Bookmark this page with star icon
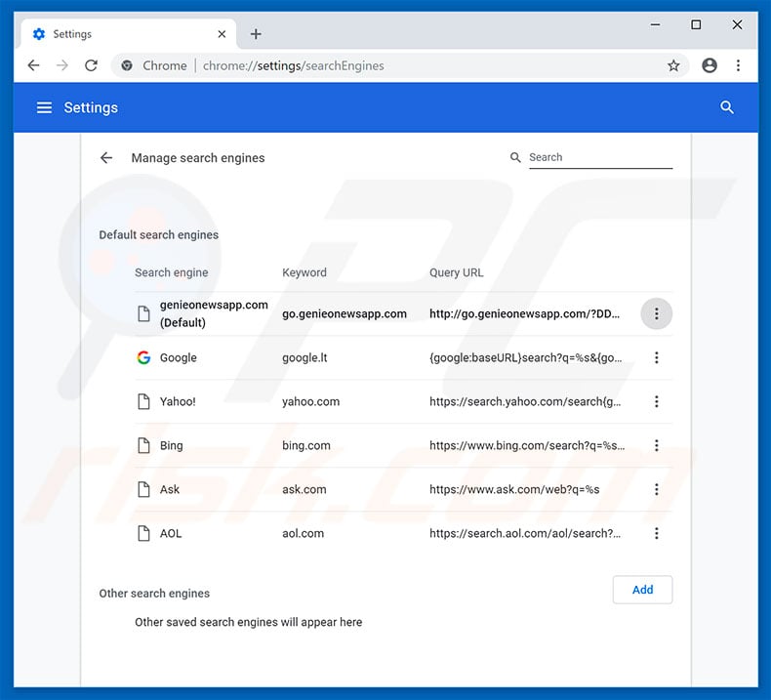This screenshot has height=700, width=771. 673,65
